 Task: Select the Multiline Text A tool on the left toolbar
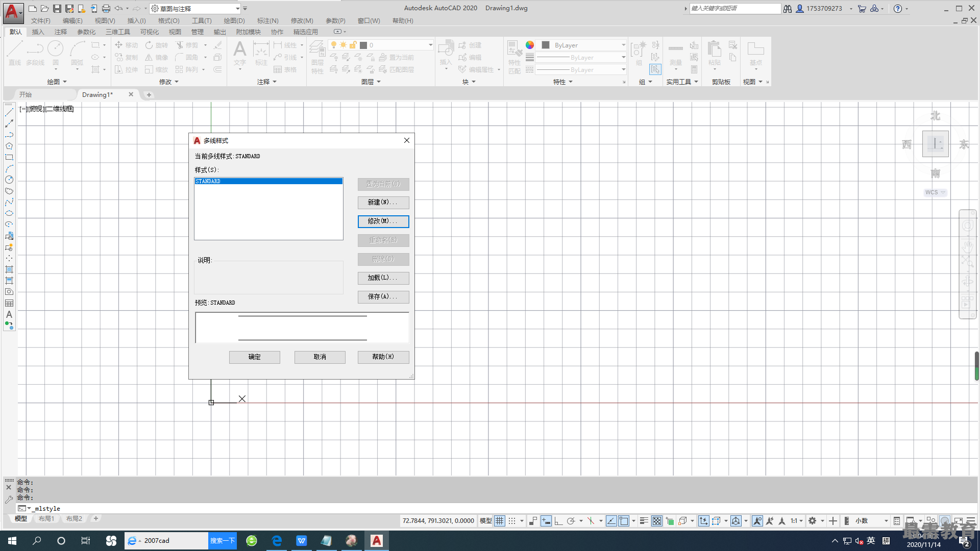pos(9,314)
